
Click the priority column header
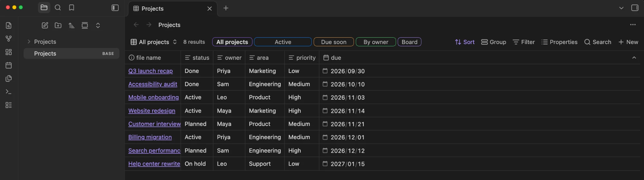pyautogui.click(x=302, y=58)
